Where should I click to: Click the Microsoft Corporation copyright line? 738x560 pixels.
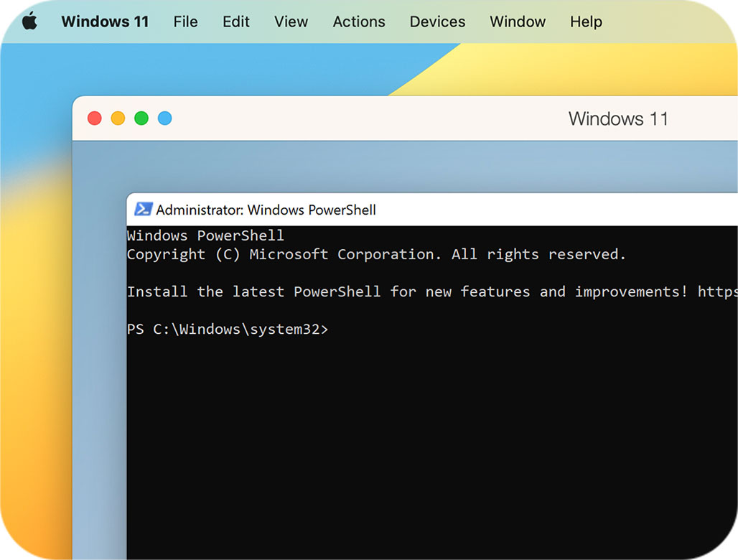(376, 254)
